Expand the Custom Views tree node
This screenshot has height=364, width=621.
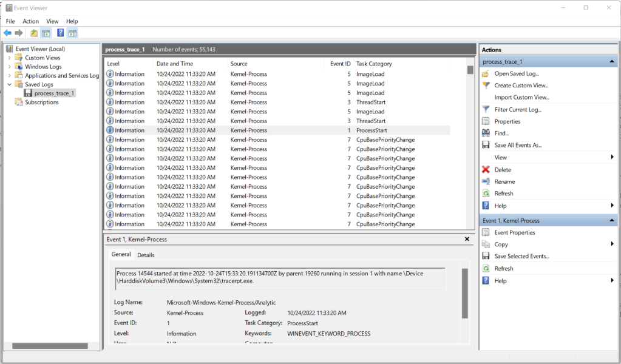click(9, 58)
